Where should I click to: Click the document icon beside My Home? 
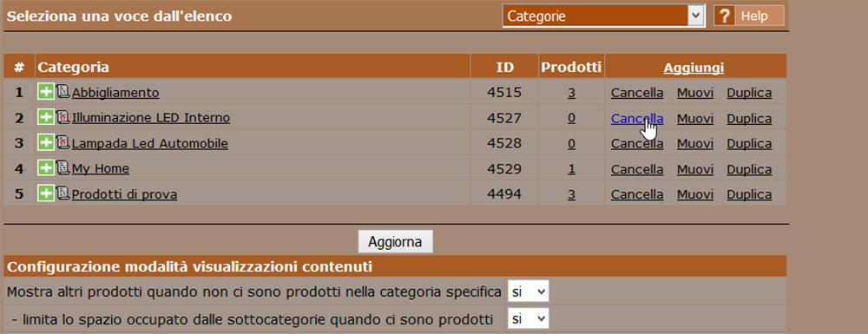[63, 168]
